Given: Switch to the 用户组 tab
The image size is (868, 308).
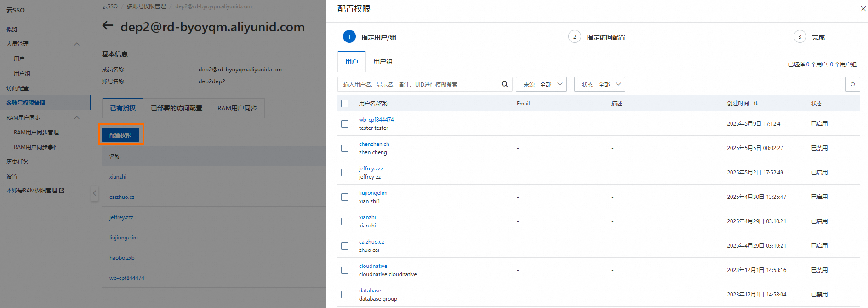Looking at the screenshot, I should 383,62.
